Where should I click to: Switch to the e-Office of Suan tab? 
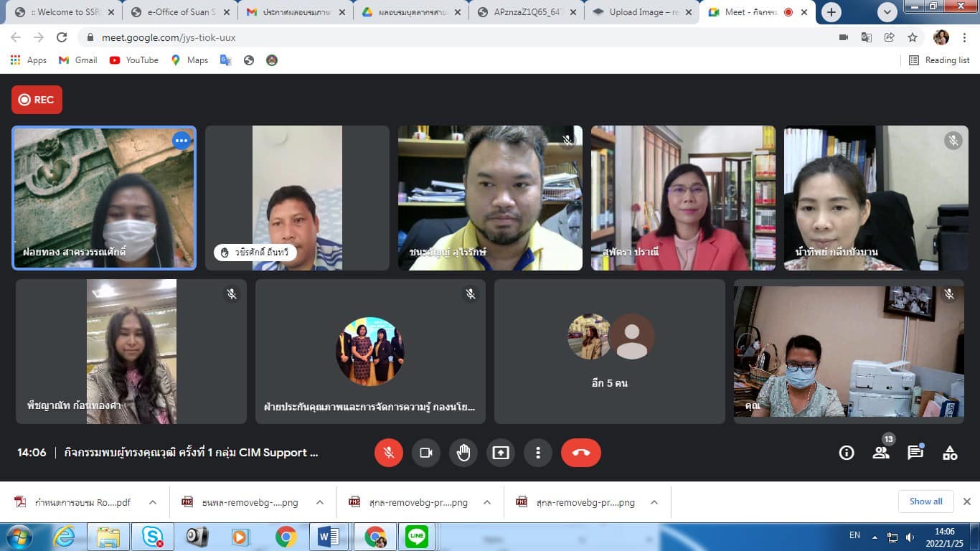176,12
